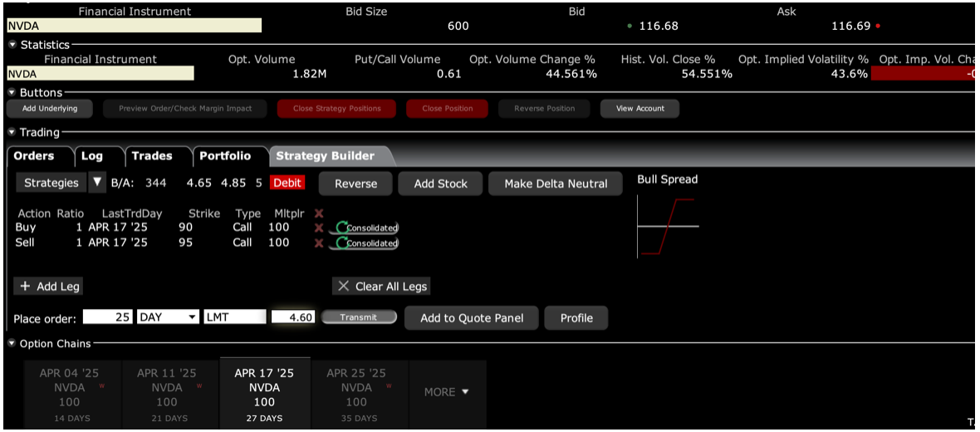Click Put/Call Volume value 0.61
This screenshot has width=980, height=432.
(449, 74)
